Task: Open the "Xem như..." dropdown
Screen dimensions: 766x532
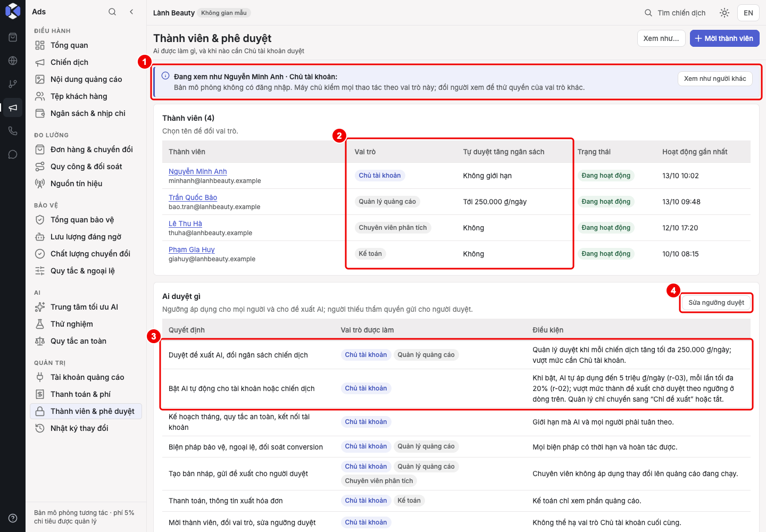Action: (x=661, y=38)
